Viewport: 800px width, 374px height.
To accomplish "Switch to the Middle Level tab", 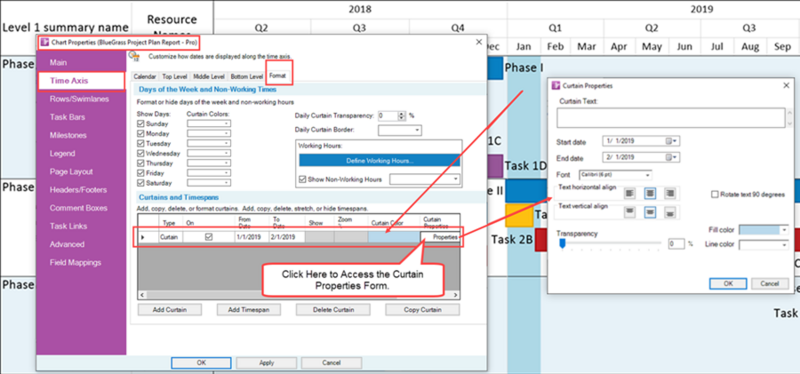I will (x=209, y=77).
